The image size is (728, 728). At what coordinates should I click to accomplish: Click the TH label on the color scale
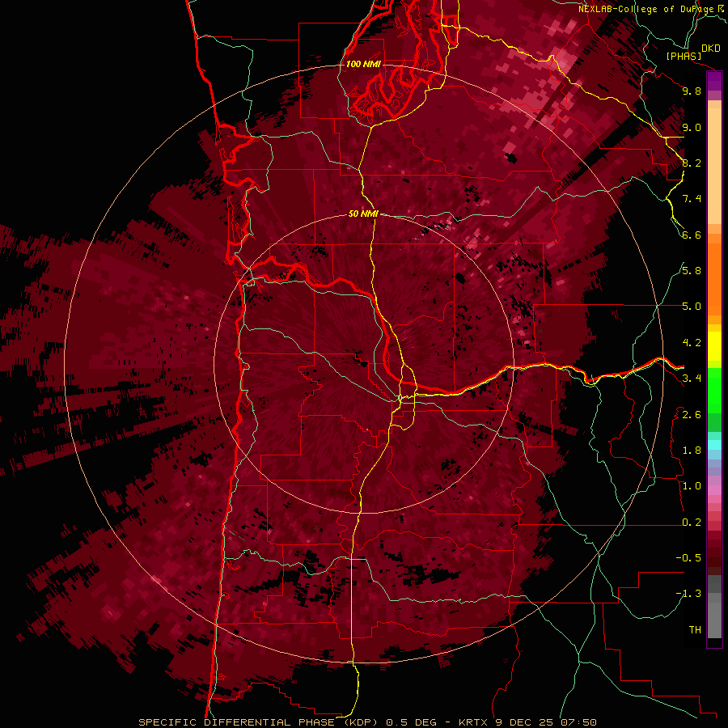pos(695,630)
